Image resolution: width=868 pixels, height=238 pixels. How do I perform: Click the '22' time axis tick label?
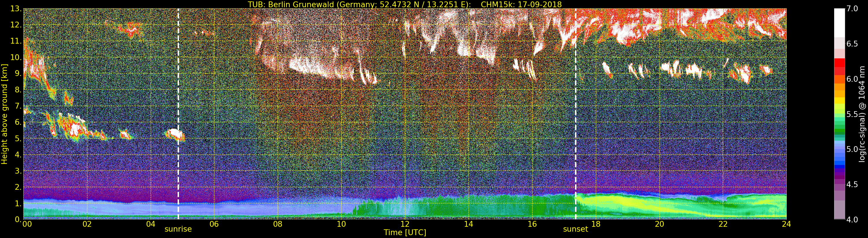723,224
